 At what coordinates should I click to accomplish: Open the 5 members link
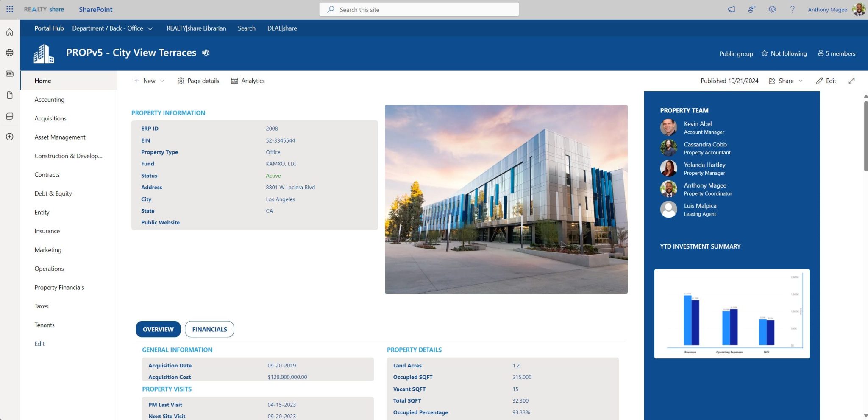coord(836,53)
